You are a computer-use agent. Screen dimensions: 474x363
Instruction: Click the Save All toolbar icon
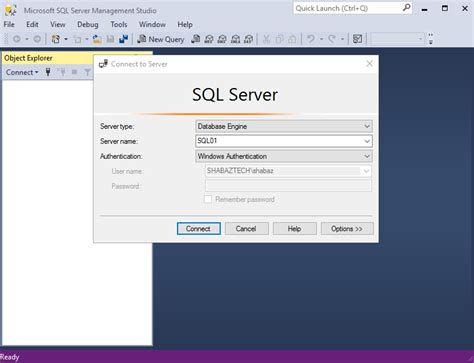pos(124,39)
